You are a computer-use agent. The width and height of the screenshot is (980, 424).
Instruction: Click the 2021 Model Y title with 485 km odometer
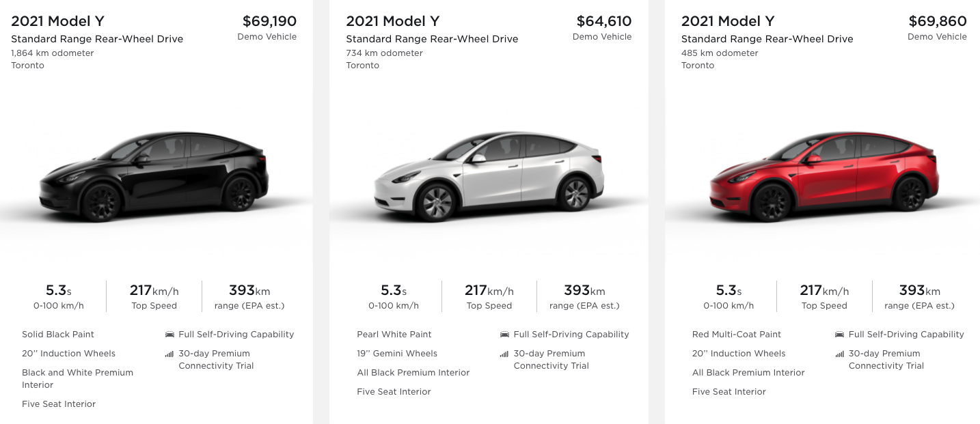pyautogui.click(x=728, y=22)
